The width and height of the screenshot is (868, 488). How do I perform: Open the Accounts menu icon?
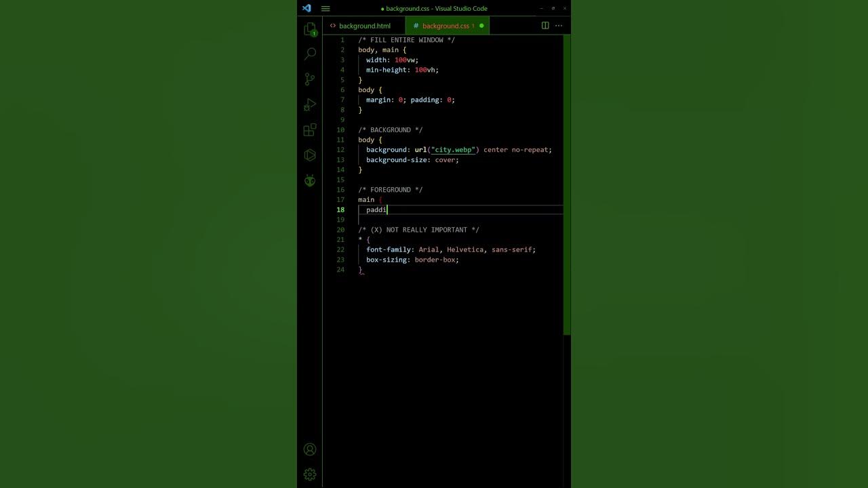(310, 449)
